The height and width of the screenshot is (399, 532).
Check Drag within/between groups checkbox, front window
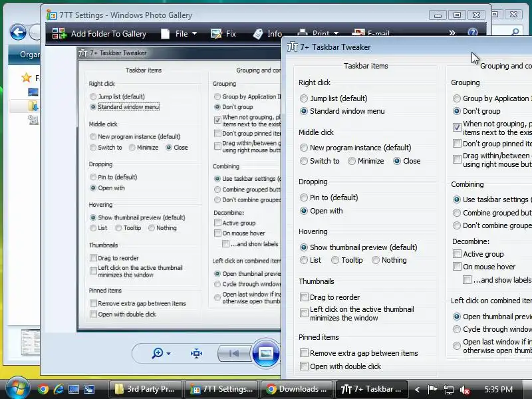[457, 160]
